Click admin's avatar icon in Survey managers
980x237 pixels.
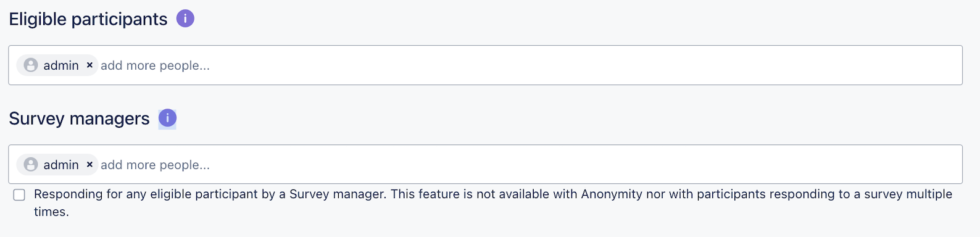[x=31, y=164]
